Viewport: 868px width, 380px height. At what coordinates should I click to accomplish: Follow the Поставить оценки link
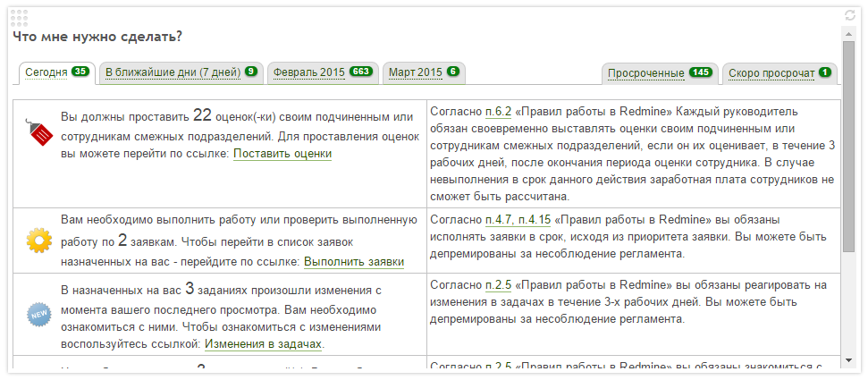pyautogui.click(x=282, y=154)
